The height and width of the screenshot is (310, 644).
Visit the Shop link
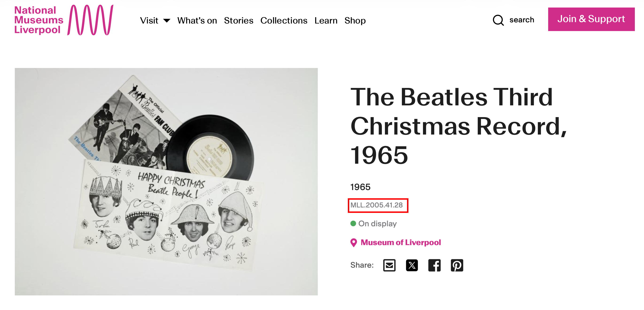coord(355,20)
